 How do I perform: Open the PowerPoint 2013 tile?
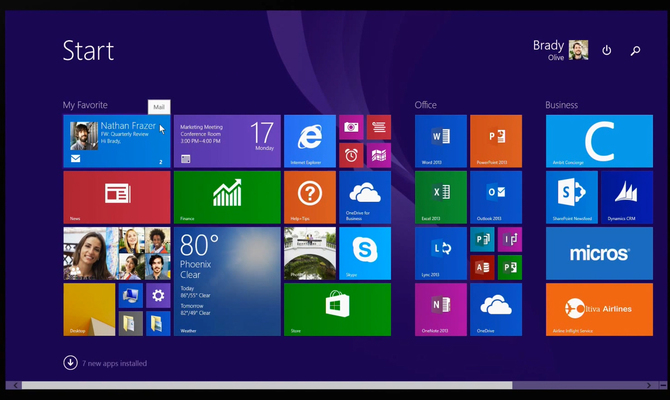click(496, 140)
